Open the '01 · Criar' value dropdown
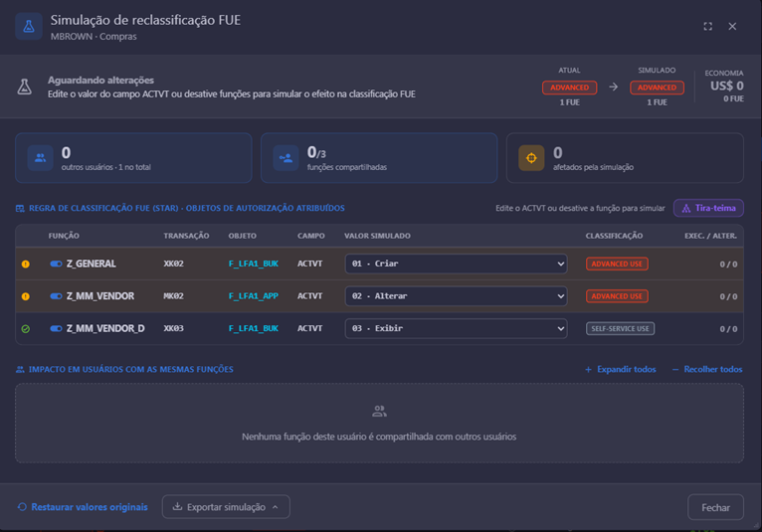Image resolution: width=762 pixels, height=532 pixels. pyautogui.click(x=456, y=264)
